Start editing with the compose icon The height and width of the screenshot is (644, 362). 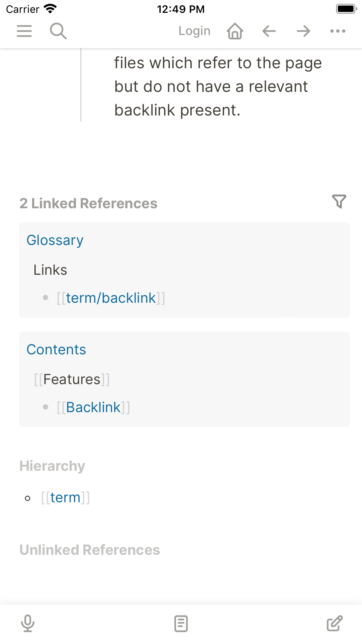tap(334, 624)
